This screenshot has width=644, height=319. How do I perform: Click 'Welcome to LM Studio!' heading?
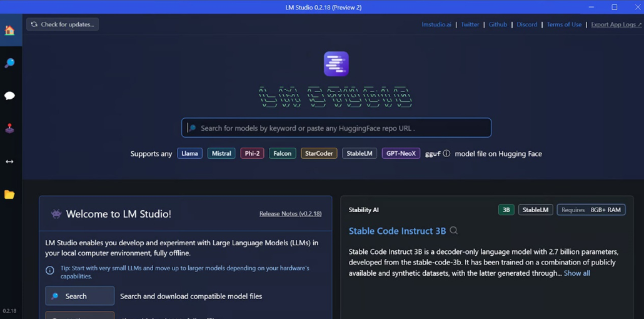pos(119,214)
